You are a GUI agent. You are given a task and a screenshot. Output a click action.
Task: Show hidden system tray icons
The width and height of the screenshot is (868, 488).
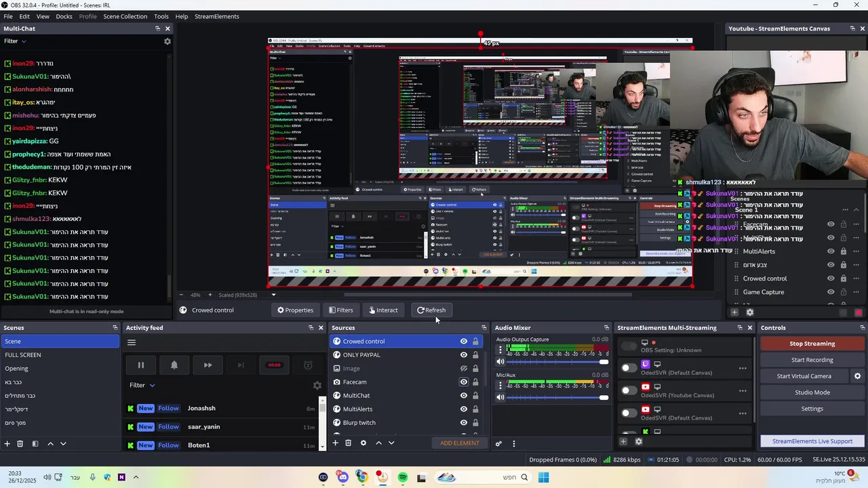coord(136,477)
